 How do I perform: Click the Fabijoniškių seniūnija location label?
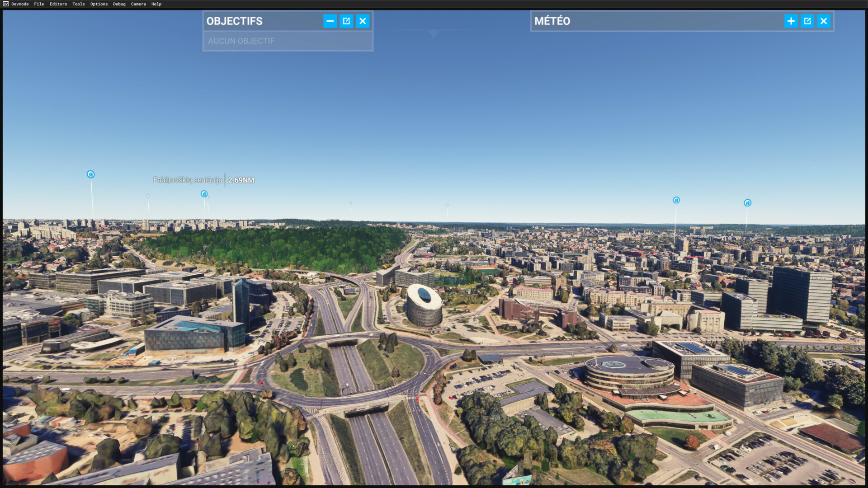click(188, 180)
